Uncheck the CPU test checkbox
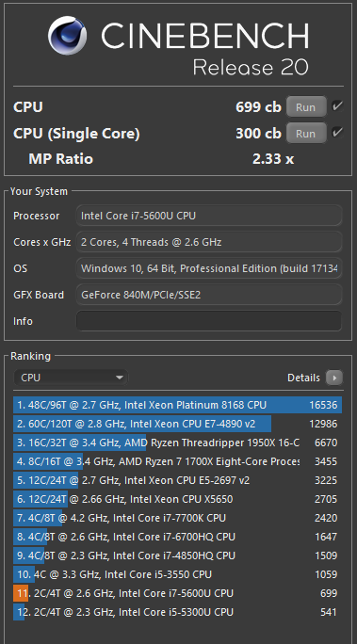 pos(338,106)
